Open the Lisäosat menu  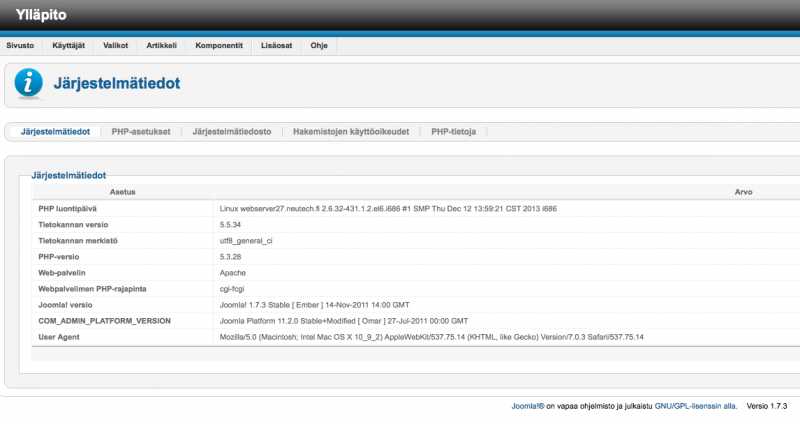tap(277, 45)
